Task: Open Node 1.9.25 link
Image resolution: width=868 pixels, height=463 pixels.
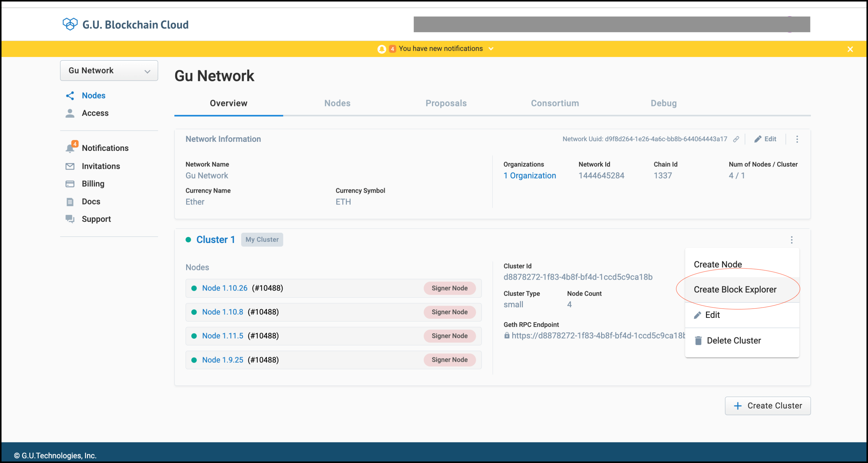Action: (x=222, y=360)
